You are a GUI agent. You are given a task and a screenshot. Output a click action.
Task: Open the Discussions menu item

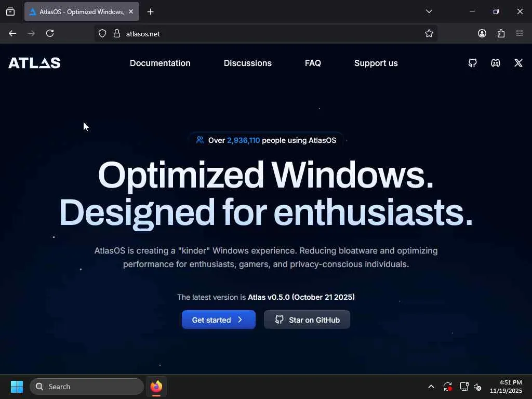(x=248, y=63)
